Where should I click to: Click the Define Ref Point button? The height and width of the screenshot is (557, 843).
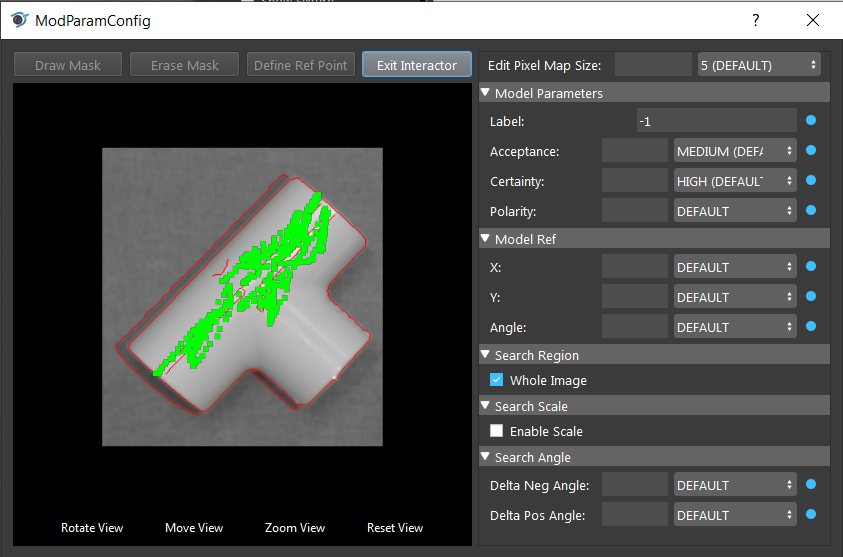(301, 65)
